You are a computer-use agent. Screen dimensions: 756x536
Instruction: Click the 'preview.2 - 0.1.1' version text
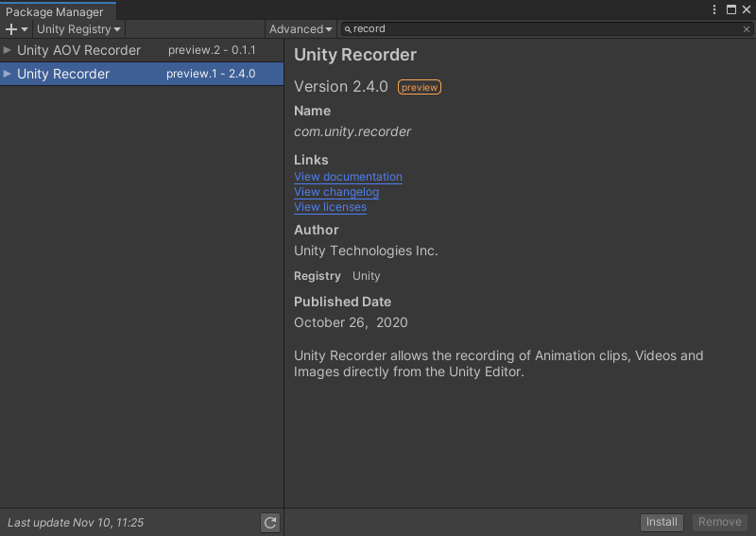pos(212,50)
